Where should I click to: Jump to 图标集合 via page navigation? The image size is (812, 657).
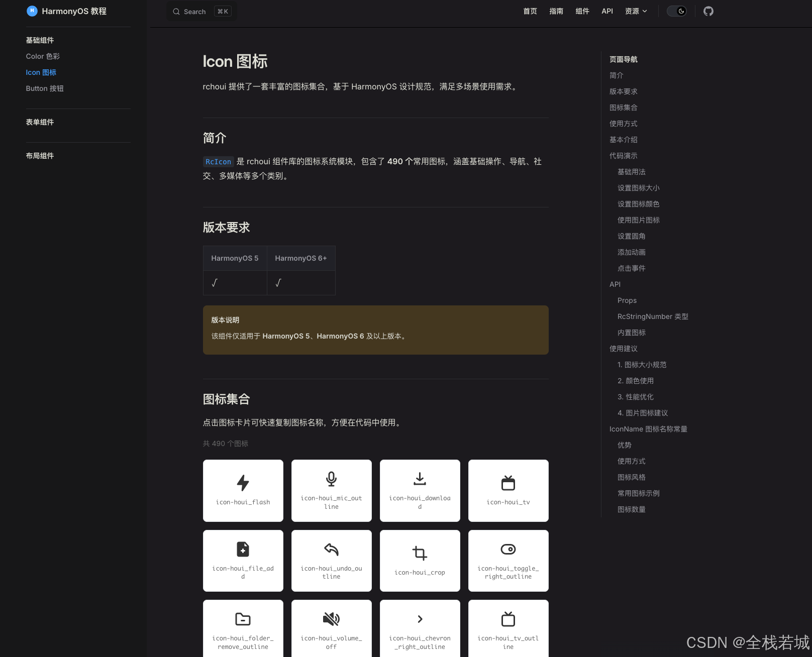(623, 107)
